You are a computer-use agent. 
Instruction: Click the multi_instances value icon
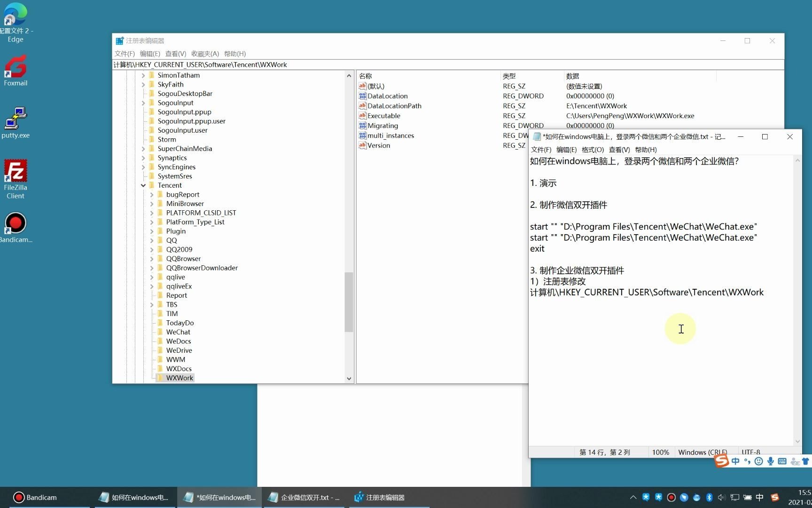(x=362, y=135)
